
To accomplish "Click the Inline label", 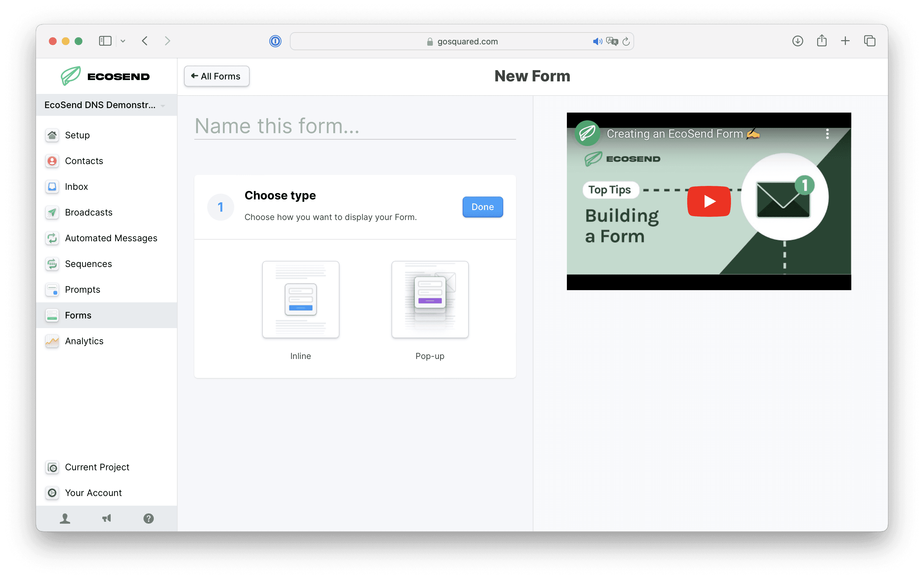I will point(300,356).
